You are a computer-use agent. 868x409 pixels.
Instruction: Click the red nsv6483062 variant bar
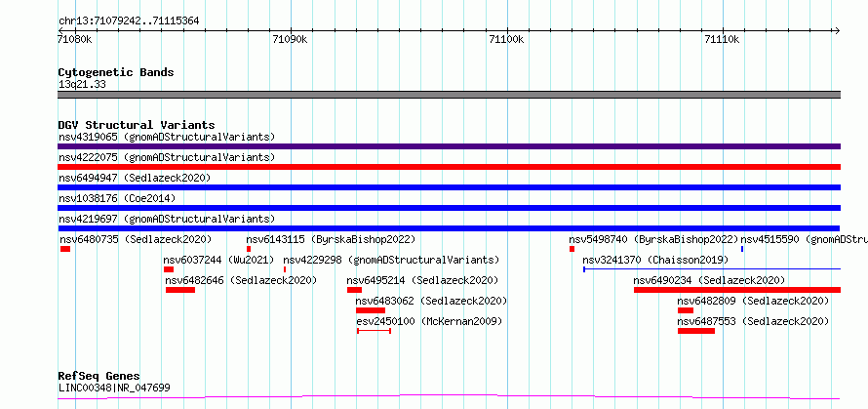(x=371, y=311)
